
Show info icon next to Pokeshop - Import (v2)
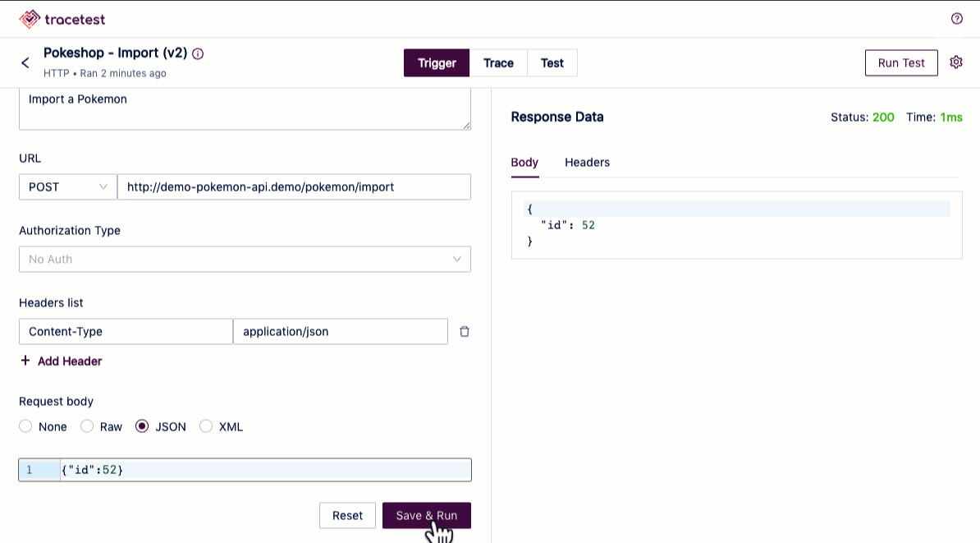[x=198, y=53]
